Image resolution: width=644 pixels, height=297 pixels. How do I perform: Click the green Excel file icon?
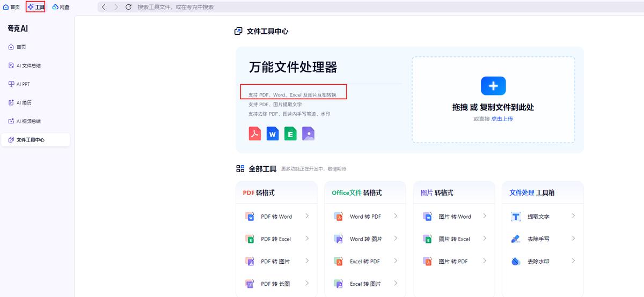(x=290, y=133)
